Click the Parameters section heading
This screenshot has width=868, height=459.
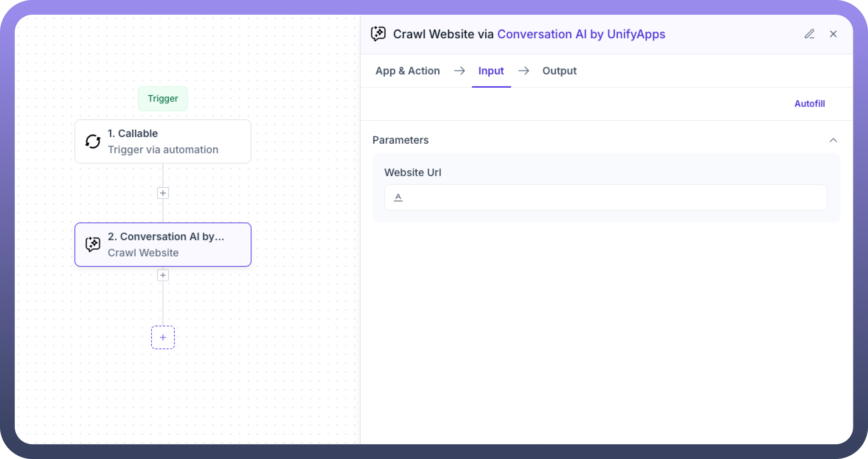tap(400, 140)
